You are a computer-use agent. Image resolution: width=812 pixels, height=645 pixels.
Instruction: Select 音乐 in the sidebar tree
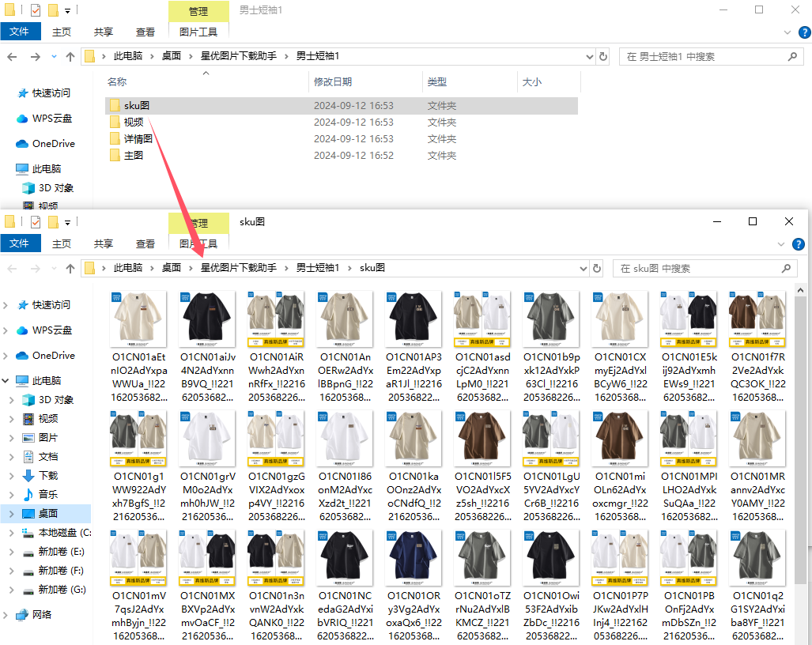coord(47,494)
